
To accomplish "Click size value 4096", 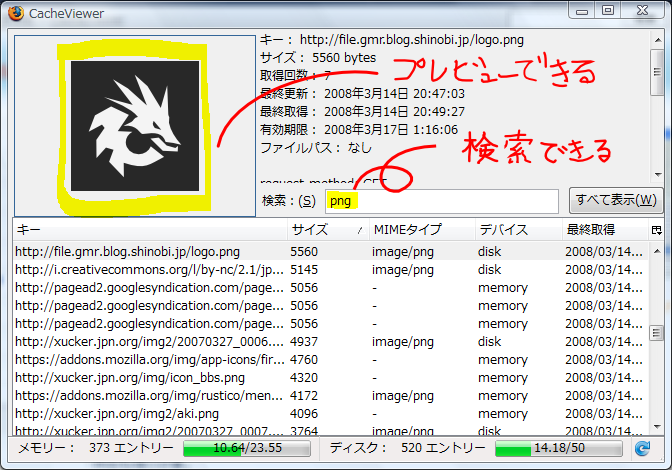I will [x=304, y=413].
